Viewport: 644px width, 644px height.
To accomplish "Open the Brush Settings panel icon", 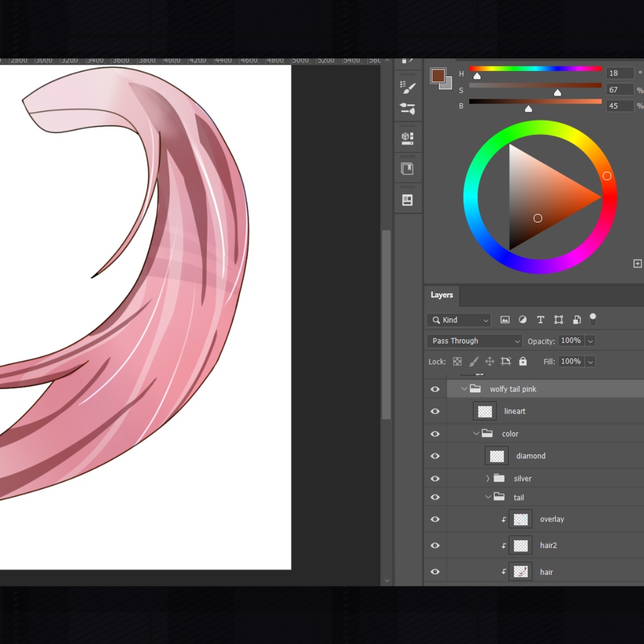I will [x=408, y=87].
